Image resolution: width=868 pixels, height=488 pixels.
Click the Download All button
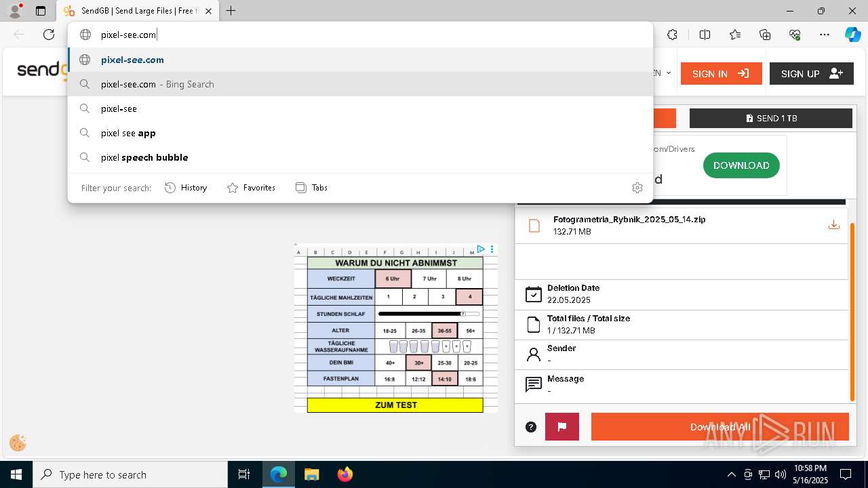click(720, 427)
